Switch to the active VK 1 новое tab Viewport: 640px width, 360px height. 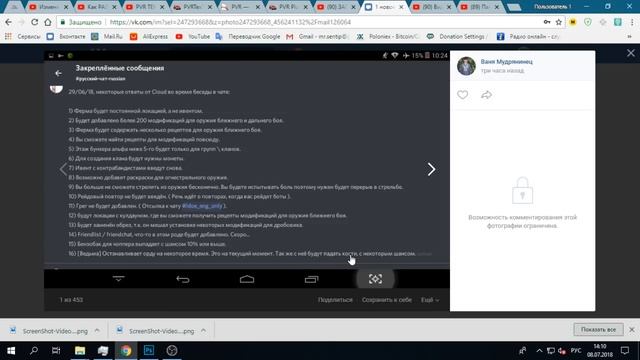point(384,7)
